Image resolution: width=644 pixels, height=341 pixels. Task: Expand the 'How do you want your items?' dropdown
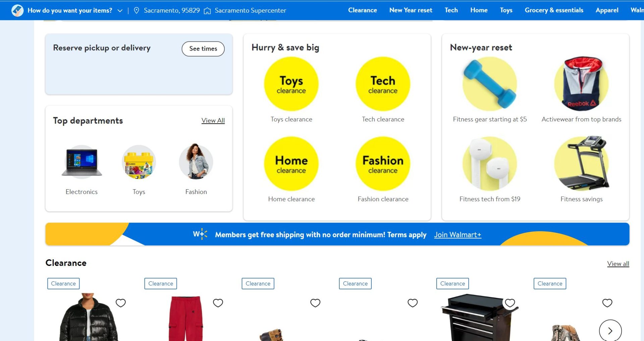click(120, 10)
